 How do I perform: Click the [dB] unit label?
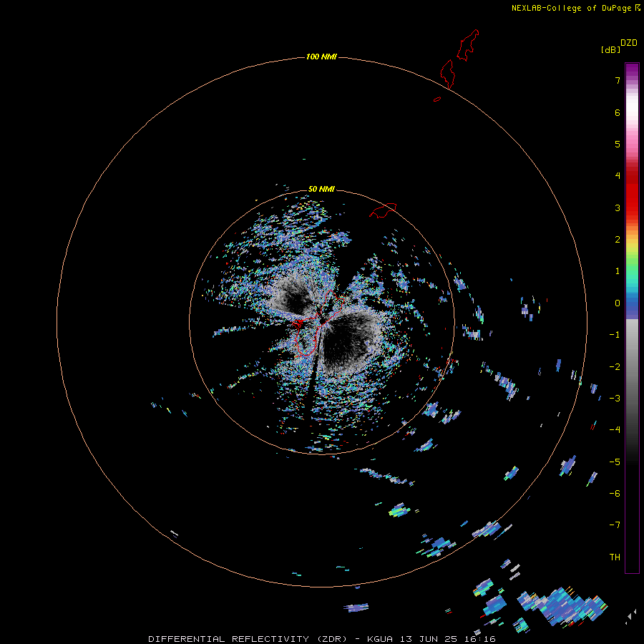pyautogui.click(x=611, y=50)
